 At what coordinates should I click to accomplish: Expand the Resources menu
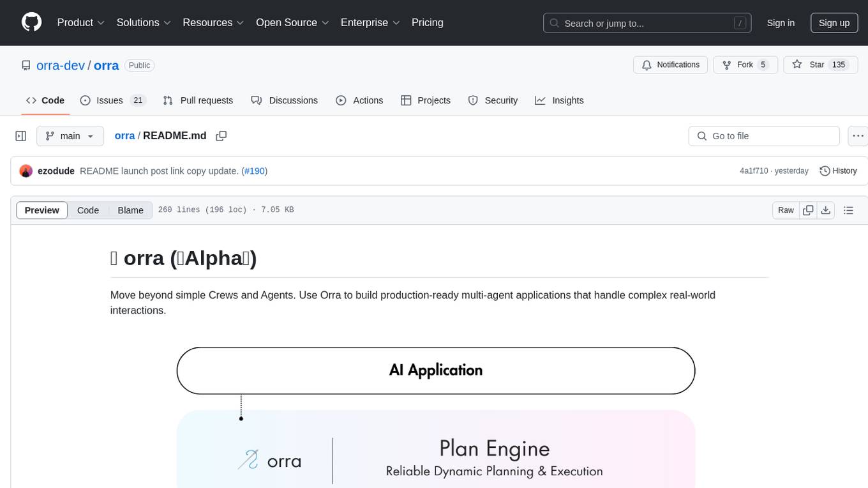click(x=213, y=22)
